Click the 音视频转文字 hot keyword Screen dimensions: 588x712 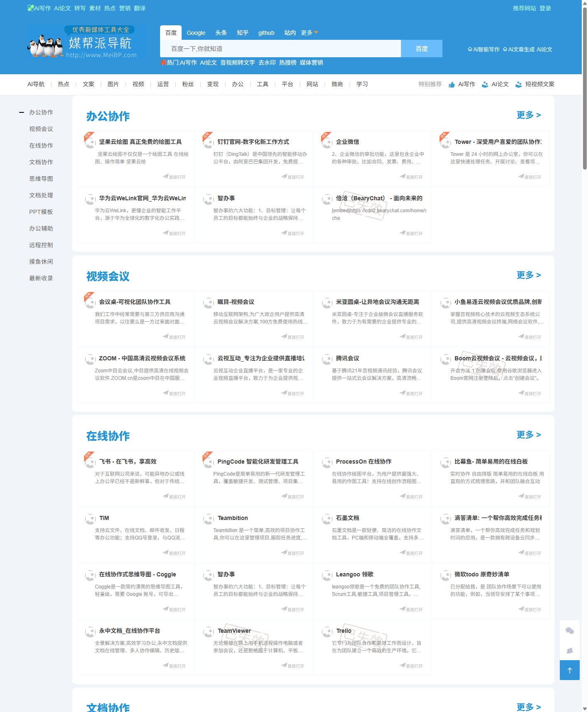point(238,63)
